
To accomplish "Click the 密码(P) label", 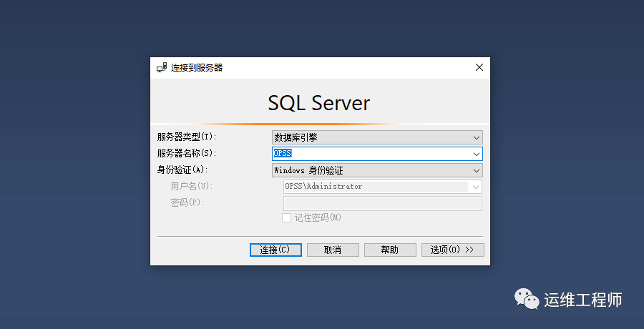I will tap(187, 202).
